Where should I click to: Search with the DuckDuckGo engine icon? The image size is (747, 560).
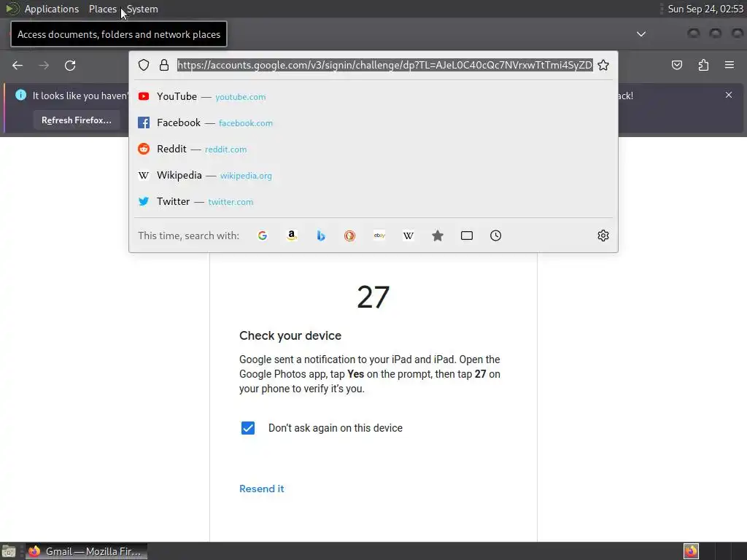pyautogui.click(x=349, y=236)
